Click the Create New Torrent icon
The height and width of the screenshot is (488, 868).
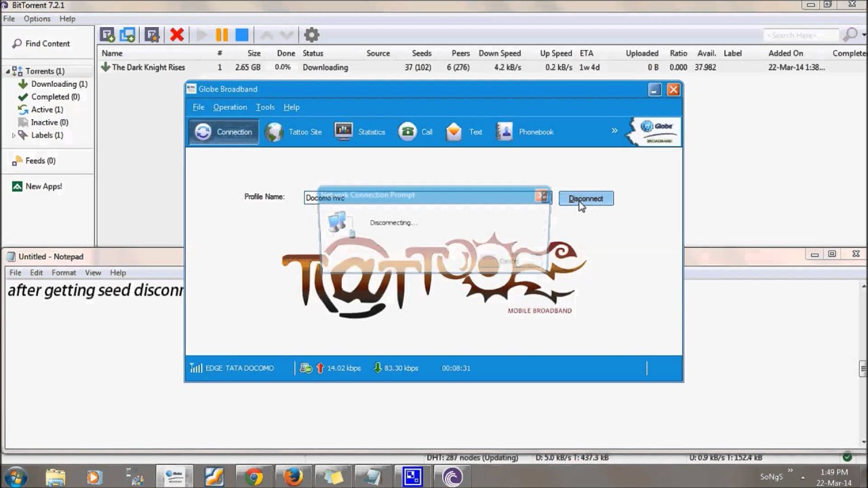[152, 35]
